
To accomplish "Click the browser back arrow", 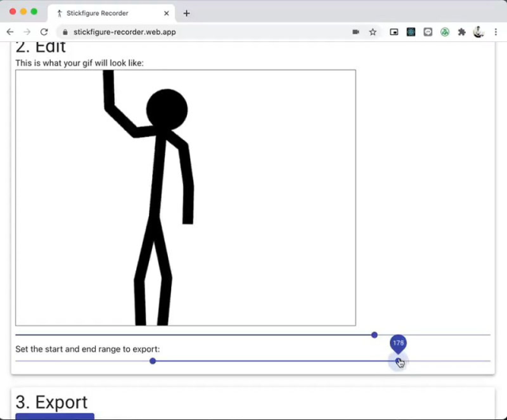I will point(10,32).
